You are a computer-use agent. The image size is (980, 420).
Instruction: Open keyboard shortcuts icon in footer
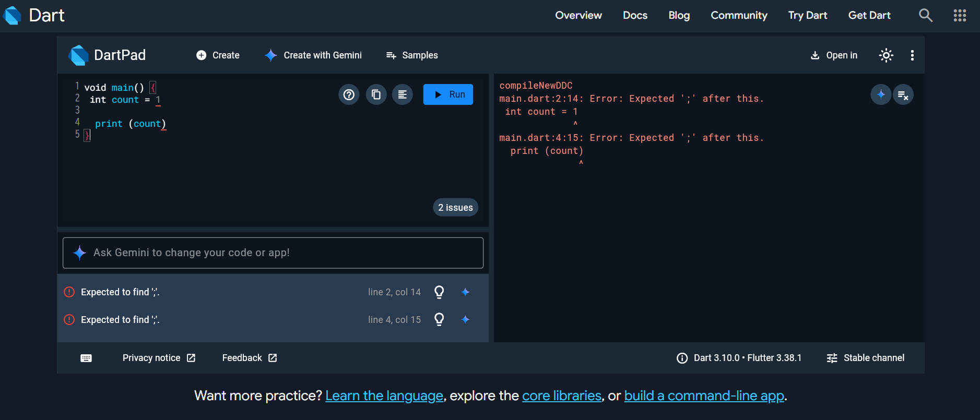click(86, 358)
